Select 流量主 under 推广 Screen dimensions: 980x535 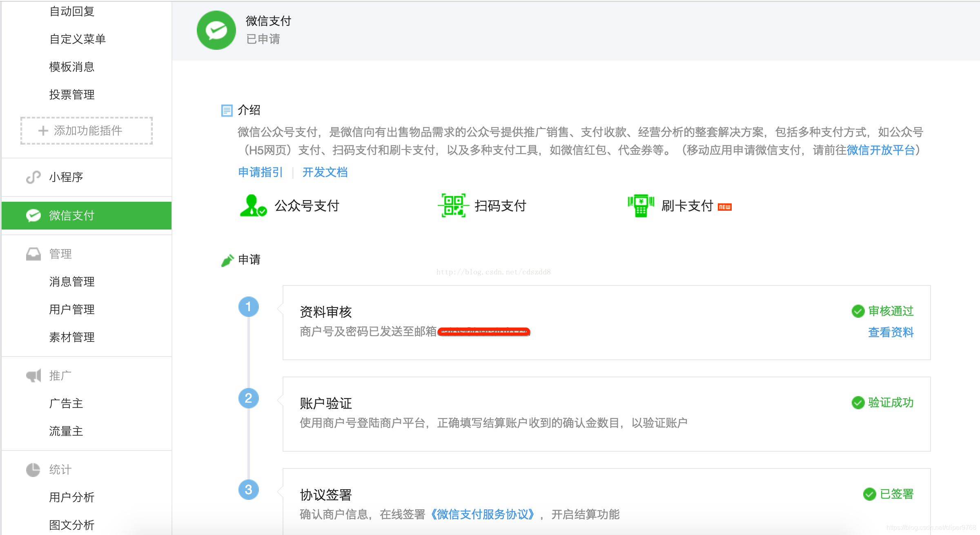pyautogui.click(x=65, y=431)
